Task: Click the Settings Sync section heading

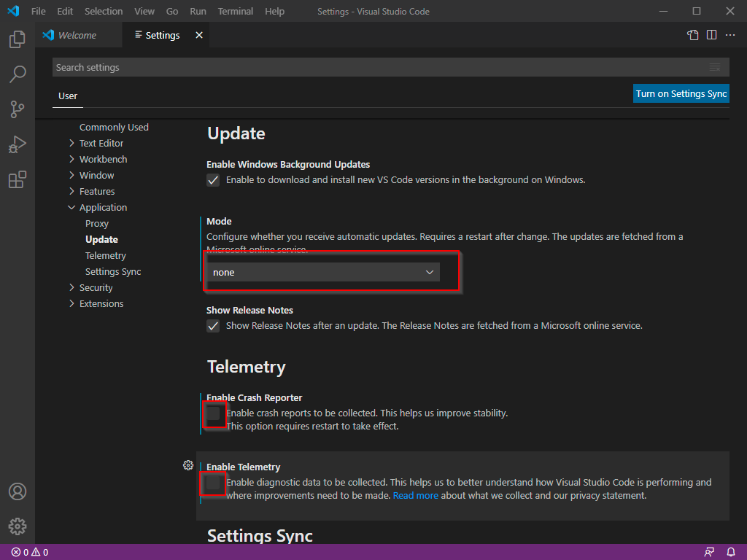Action: tap(260, 536)
